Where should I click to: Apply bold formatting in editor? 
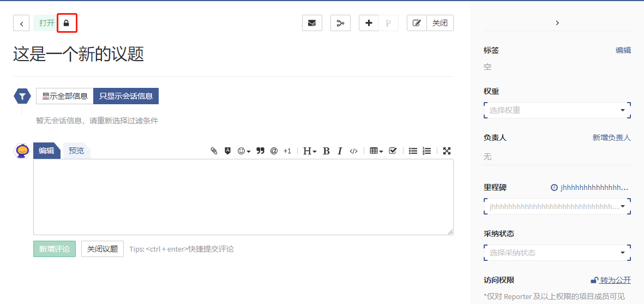click(x=326, y=151)
